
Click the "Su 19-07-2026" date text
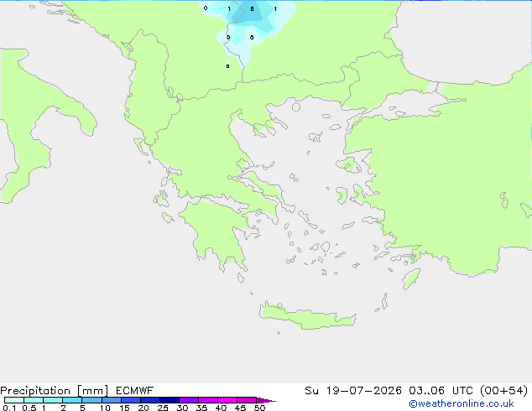[x=353, y=391]
